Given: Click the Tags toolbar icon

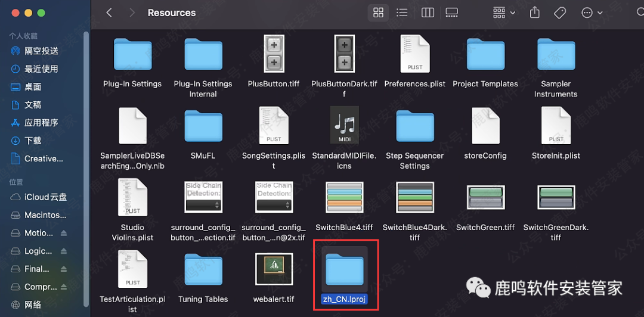Looking at the screenshot, I should coord(559,13).
